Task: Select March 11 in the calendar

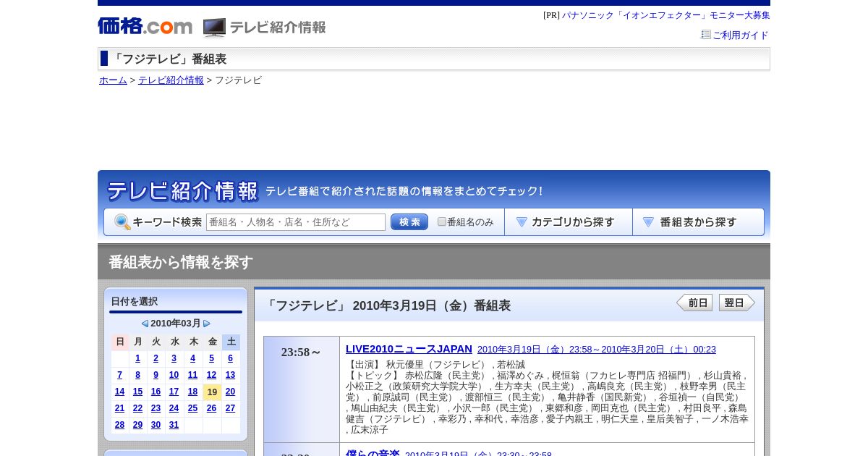Action: [192, 375]
